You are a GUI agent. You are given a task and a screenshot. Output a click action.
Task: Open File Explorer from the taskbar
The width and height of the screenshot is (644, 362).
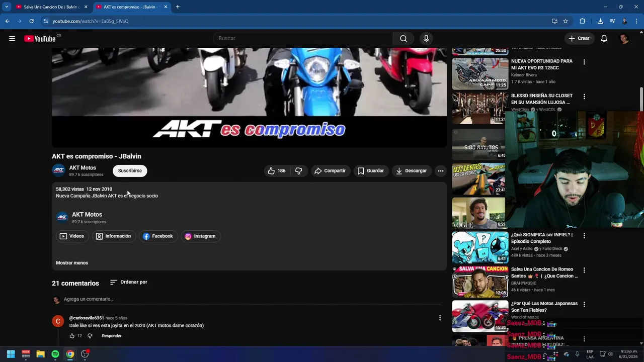[40, 354]
